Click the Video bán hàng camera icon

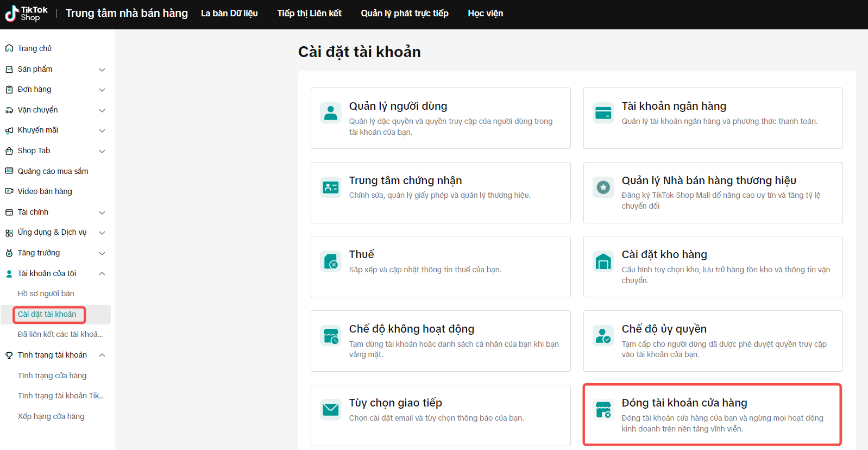(x=9, y=191)
